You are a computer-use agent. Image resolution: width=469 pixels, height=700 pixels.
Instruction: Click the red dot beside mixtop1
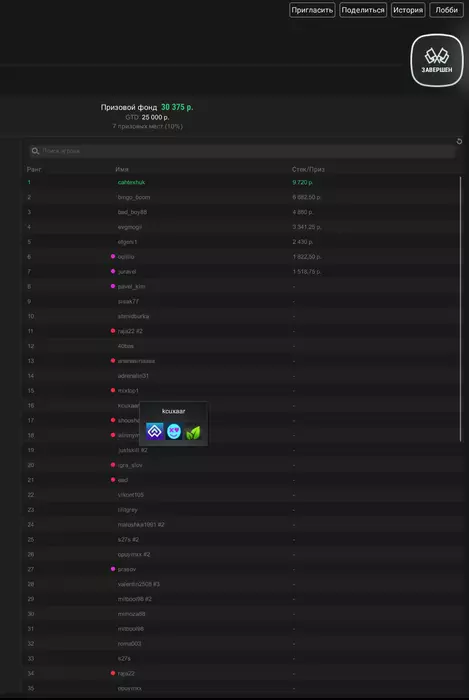coord(113,390)
